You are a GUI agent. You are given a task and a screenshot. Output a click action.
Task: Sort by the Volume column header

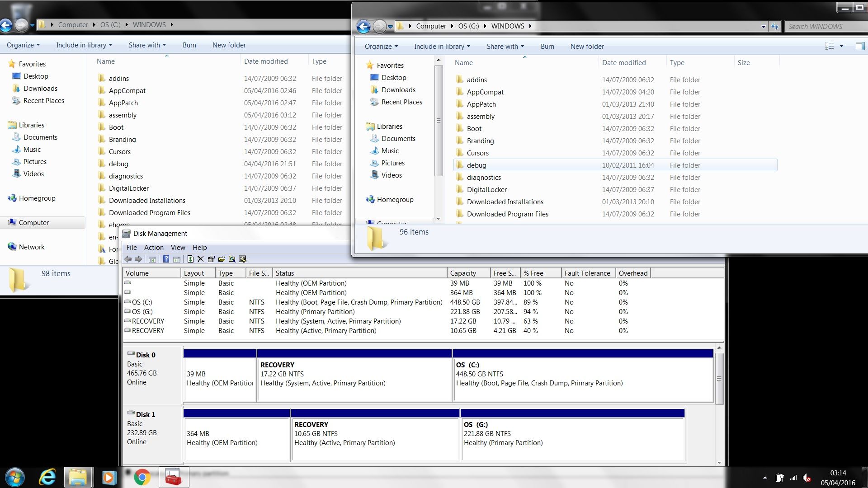(x=151, y=273)
